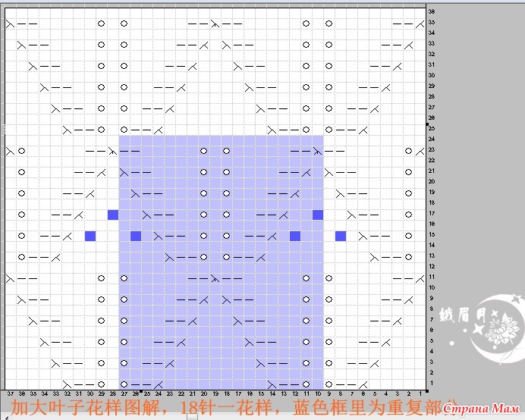Click the leftmost blue square in row 15
The height and width of the screenshot is (420, 525).
90,236
